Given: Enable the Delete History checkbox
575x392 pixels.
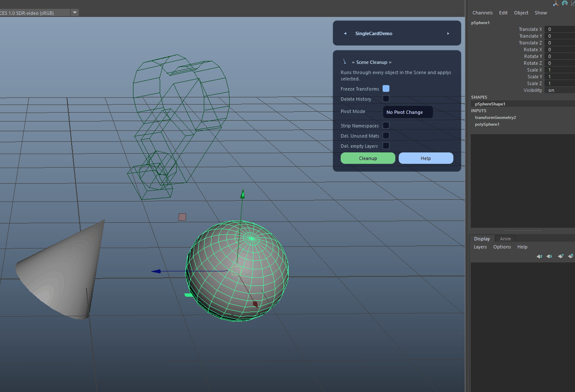Looking at the screenshot, I should 386,99.
